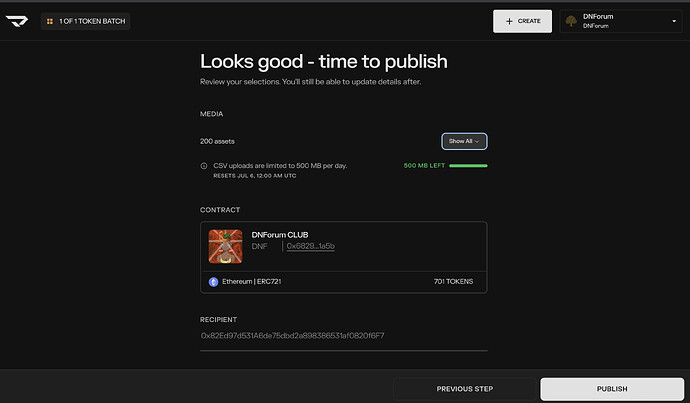This screenshot has height=403, width=690.
Task: Click the 701 TOKENS count
Action: [x=453, y=282]
